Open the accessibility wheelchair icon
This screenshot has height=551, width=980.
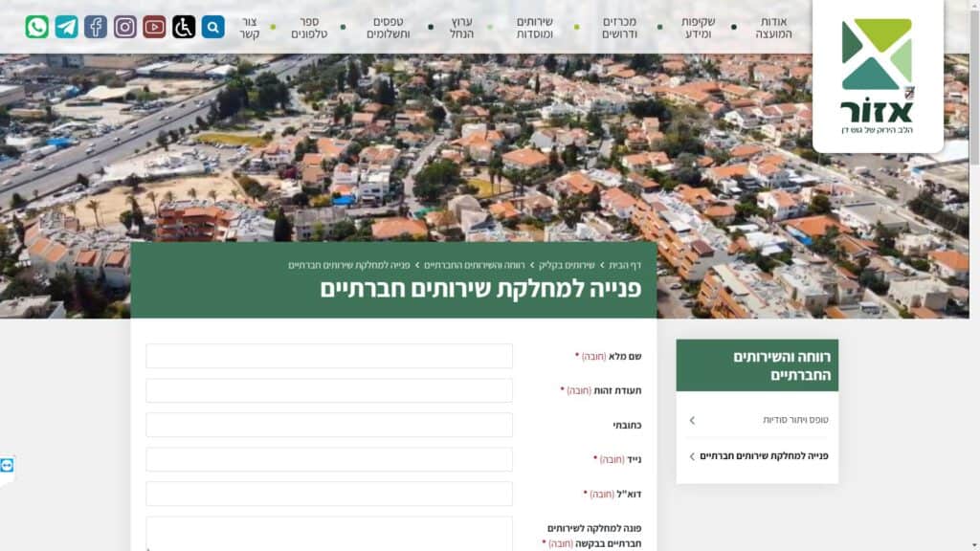[184, 27]
